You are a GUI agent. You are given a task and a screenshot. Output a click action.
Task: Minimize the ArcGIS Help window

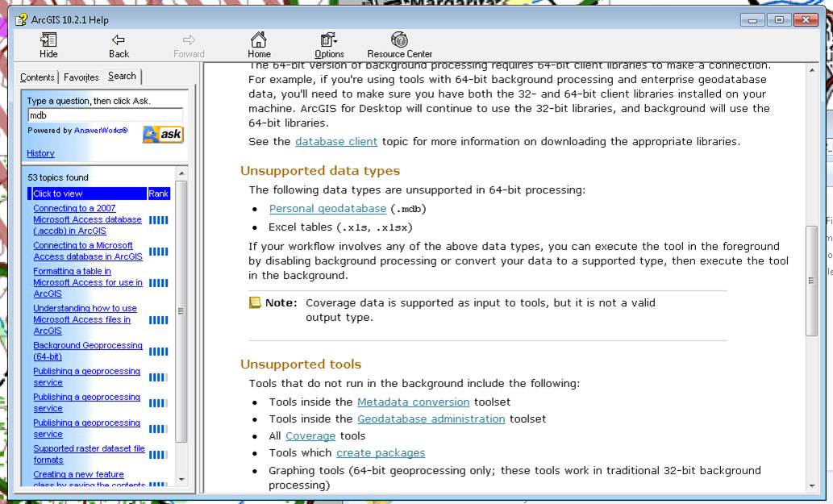pos(752,20)
